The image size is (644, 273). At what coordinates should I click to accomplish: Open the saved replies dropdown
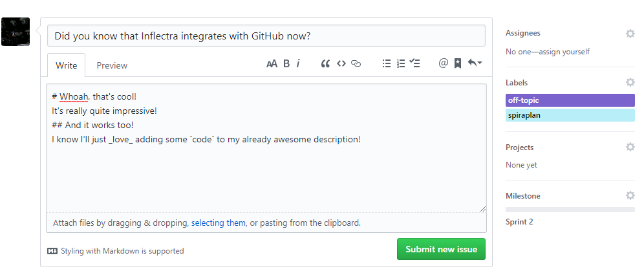(x=475, y=63)
